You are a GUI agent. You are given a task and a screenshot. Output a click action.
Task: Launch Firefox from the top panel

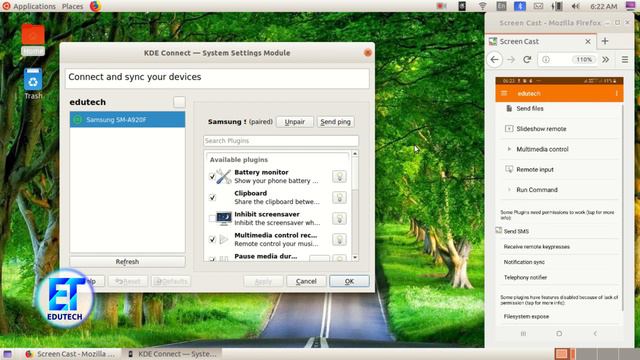pos(95,6)
